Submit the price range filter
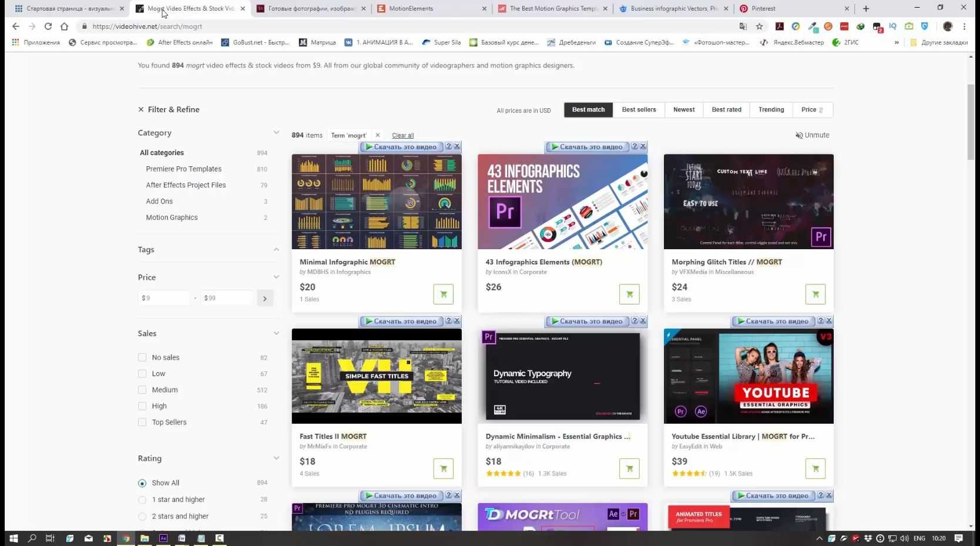Image resolution: width=980 pixels, height=546 pixels. (265, 299)
